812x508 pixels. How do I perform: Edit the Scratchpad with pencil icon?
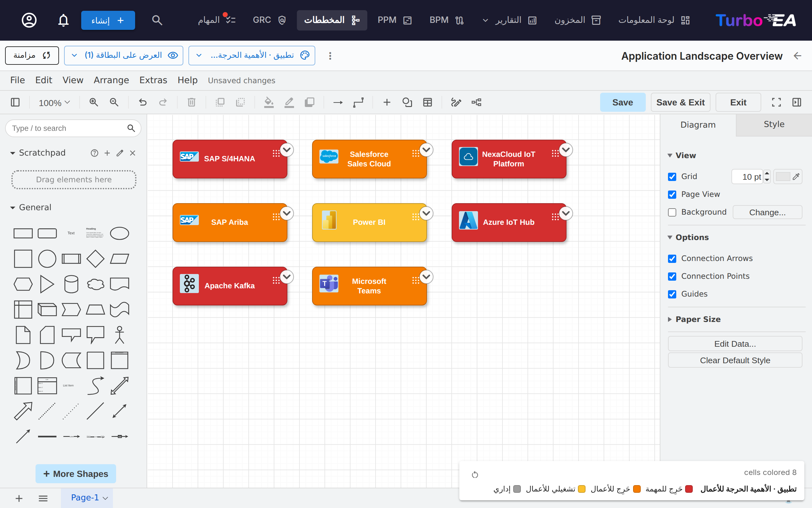tap(120, 153)
